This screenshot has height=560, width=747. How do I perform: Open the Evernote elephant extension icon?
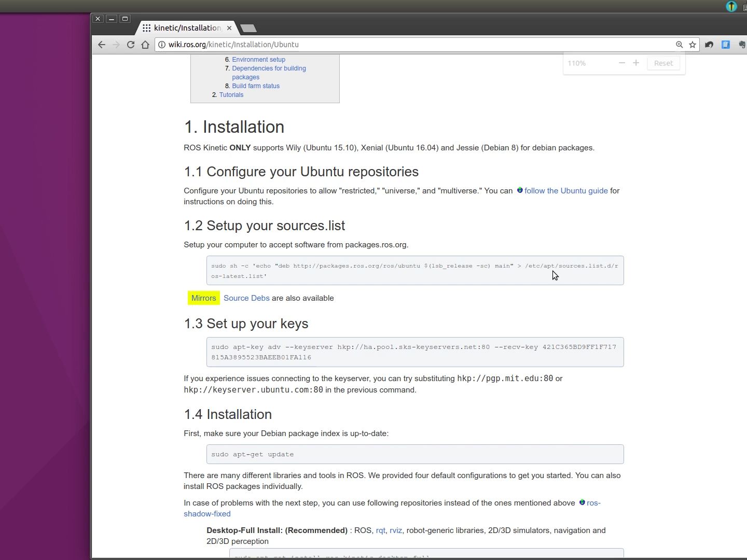(x=742, y=45)
